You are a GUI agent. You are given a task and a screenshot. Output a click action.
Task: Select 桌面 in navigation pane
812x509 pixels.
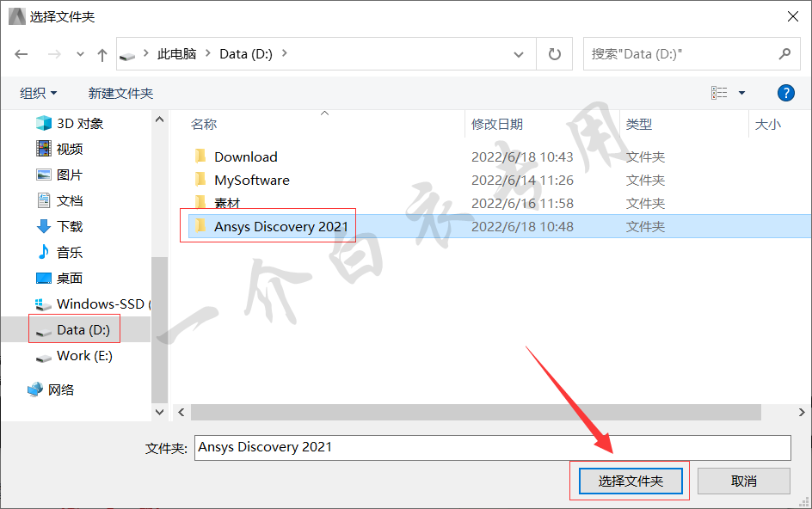click(x=70, y=278)
